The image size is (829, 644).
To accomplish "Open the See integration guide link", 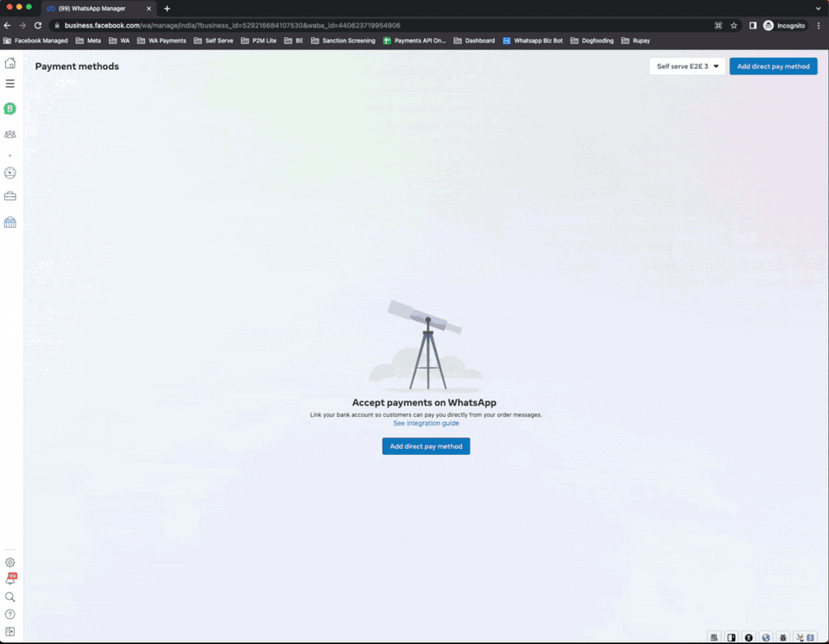I will (x=426, y=424).
